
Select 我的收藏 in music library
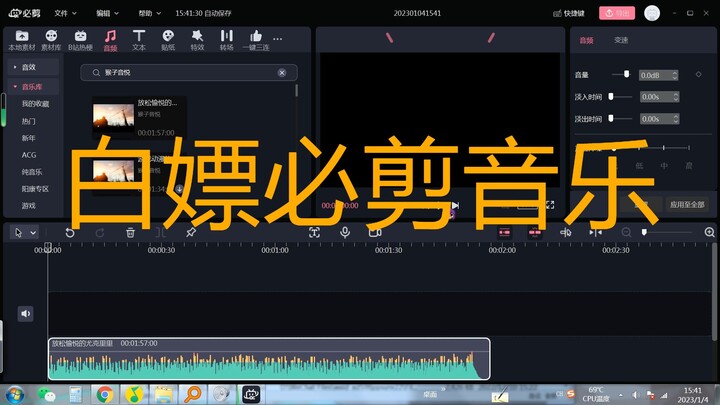point(35,104)
